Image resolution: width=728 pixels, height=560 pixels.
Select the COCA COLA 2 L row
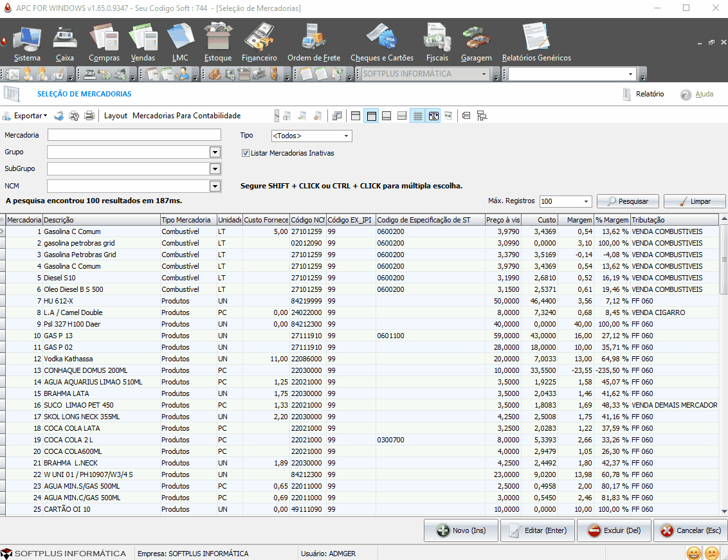click(x=362, y=440)
